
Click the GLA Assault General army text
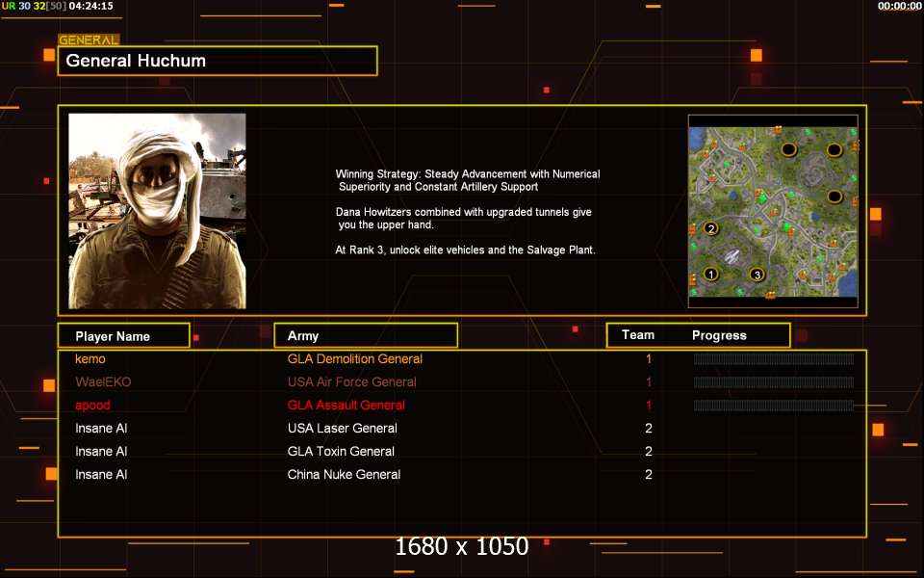click(346, 406)
